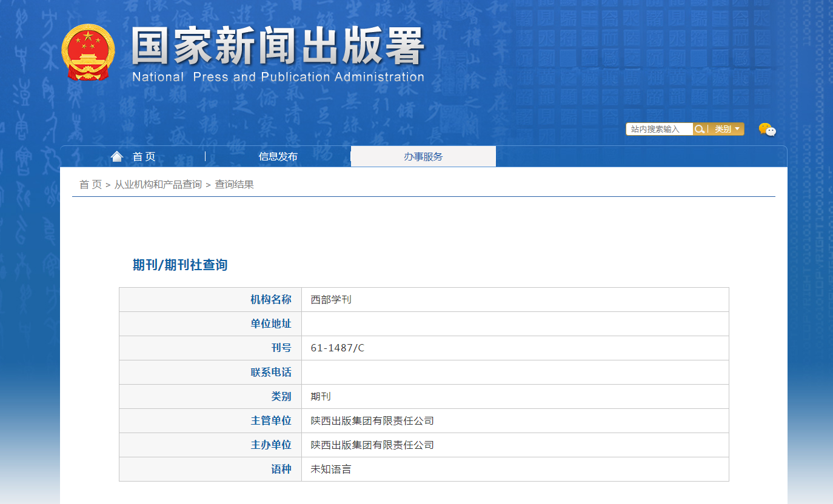The image size is (833, 504).
Task: Click the house icon beside 首页
Action: (117, 157)
